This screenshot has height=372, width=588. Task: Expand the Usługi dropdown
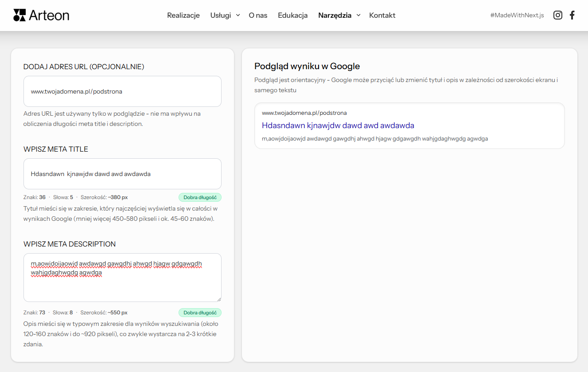click(221, 15)
